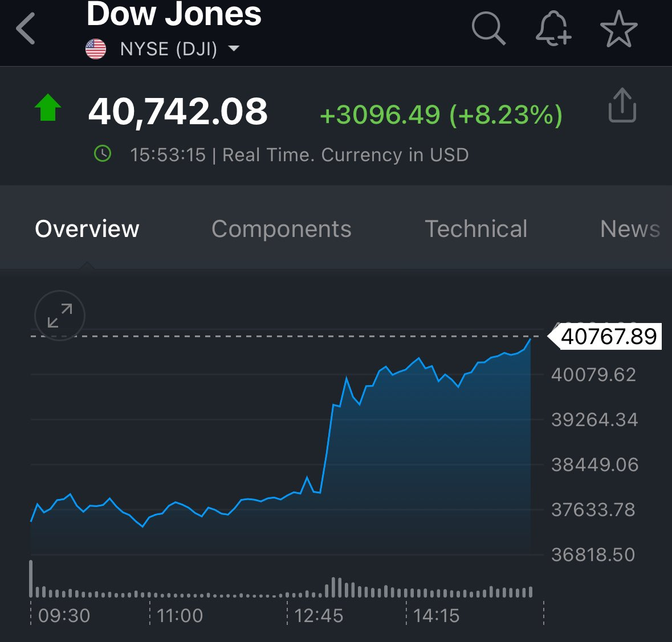Toggle the favorite star icon
Viewport: 672px width, 642px height.
[x=618, y=28]
